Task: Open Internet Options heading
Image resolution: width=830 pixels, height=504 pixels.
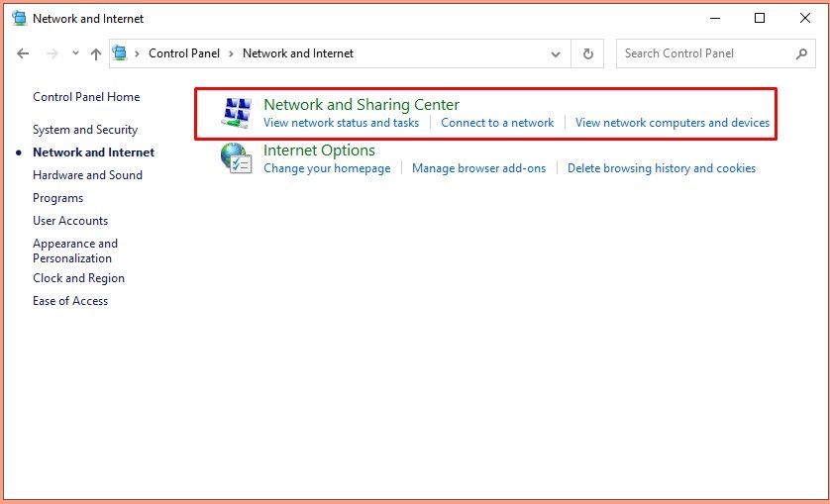Action: coord(319,151)
